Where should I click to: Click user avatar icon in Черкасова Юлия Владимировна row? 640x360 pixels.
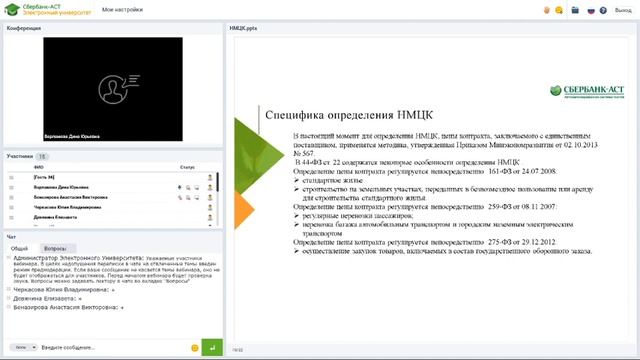coord(210,207)
